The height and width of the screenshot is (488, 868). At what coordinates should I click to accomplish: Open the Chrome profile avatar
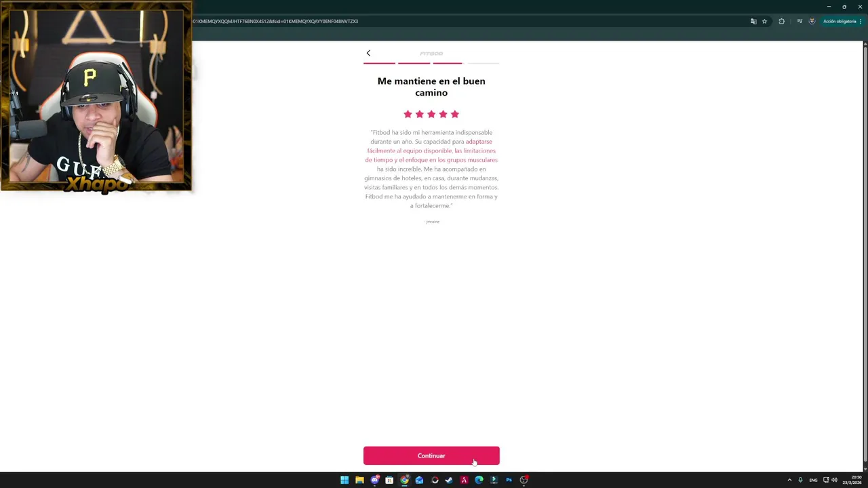point(812,21)
